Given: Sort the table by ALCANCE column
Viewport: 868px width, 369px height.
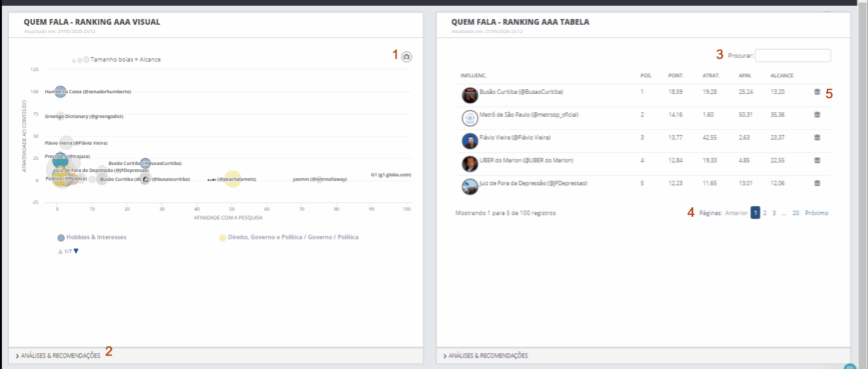Looking at the screenshot, I should [781, 75].
